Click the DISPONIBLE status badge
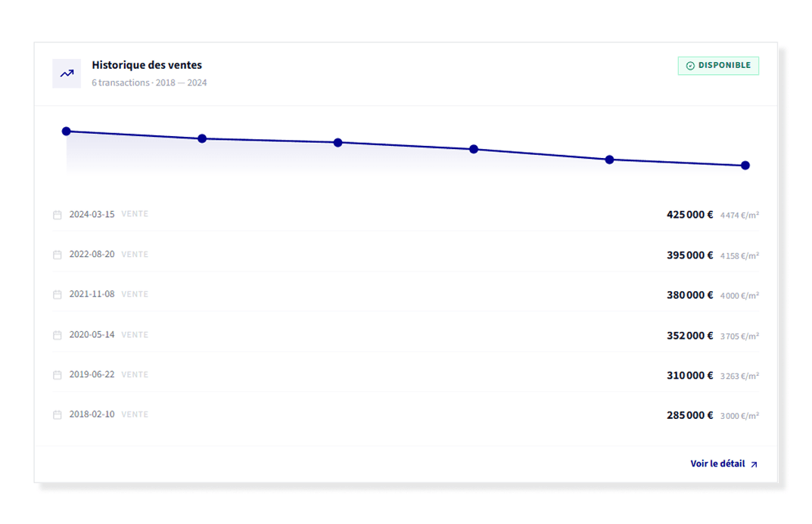Image resolution: width=812 pixels, height=524 pixels. (x=718, y=66)
